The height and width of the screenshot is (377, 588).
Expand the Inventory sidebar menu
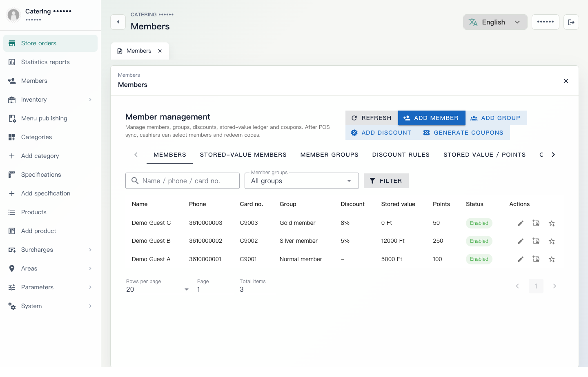click(50, 100)
